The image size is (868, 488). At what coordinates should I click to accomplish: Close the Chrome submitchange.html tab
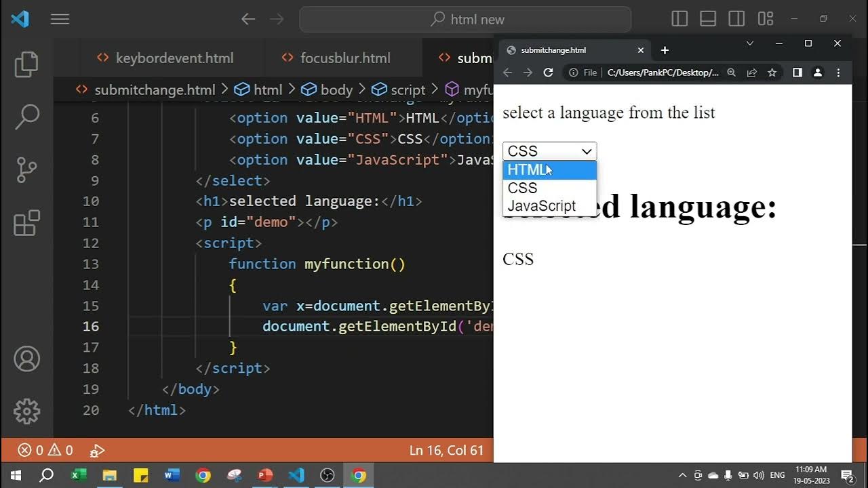(640, 50)
